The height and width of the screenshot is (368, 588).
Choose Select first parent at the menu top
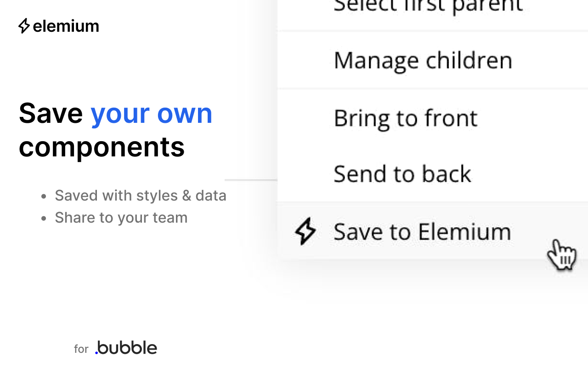(428, 6)
